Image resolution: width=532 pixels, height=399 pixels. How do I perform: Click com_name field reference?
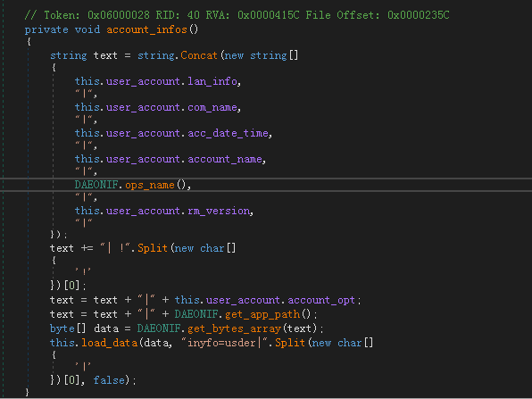212,107
